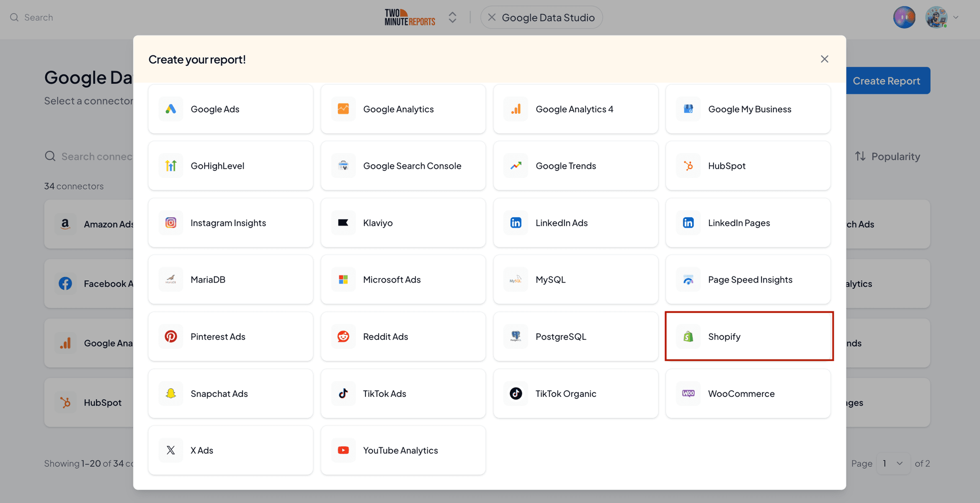Click the Google Search Console label

(x=412, y=166)
